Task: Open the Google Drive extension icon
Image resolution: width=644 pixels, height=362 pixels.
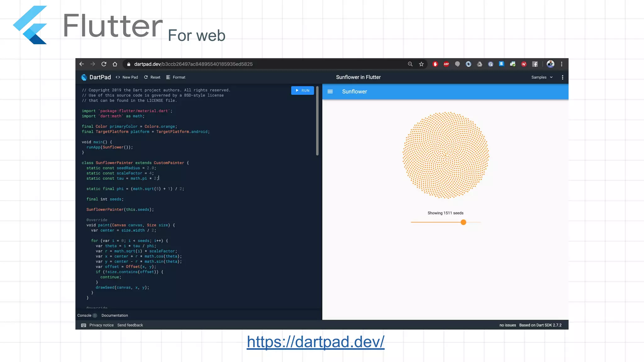Action: click(480, 64)
